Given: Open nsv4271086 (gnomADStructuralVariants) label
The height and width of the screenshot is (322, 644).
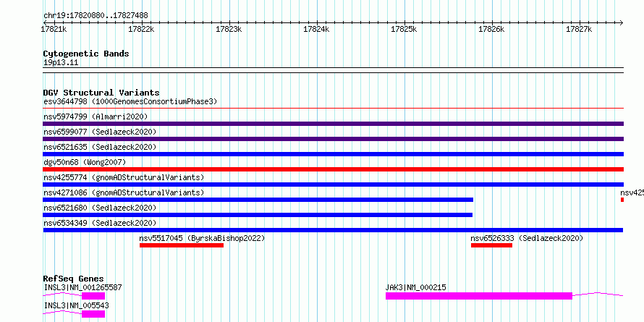Looking at the screenshot, I should pos(124,192).
